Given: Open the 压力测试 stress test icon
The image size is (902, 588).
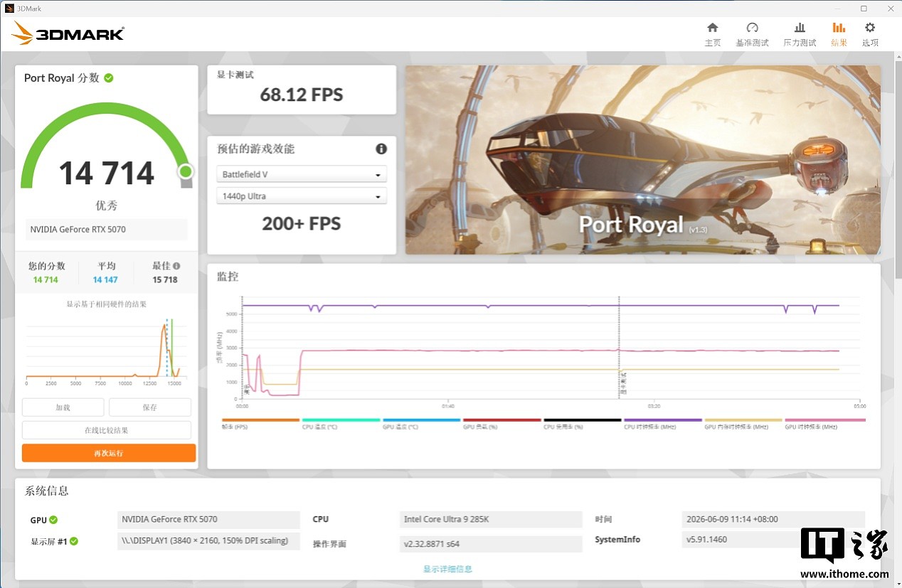Looking at the screenshot, I should click(800, 28).
